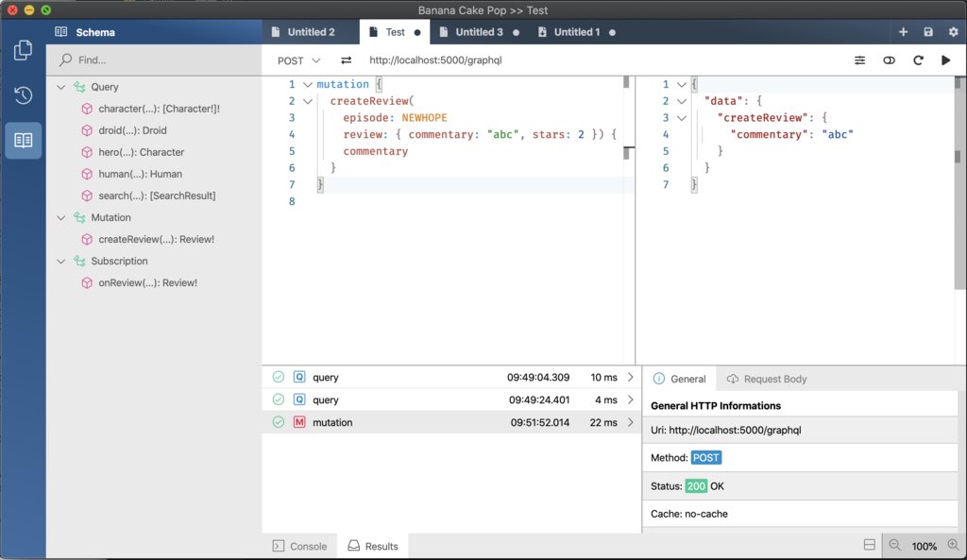The width and height of the screenshot is (967, 560).
Task: Open connection settings sliders icon
Action: tap(859, 60)
